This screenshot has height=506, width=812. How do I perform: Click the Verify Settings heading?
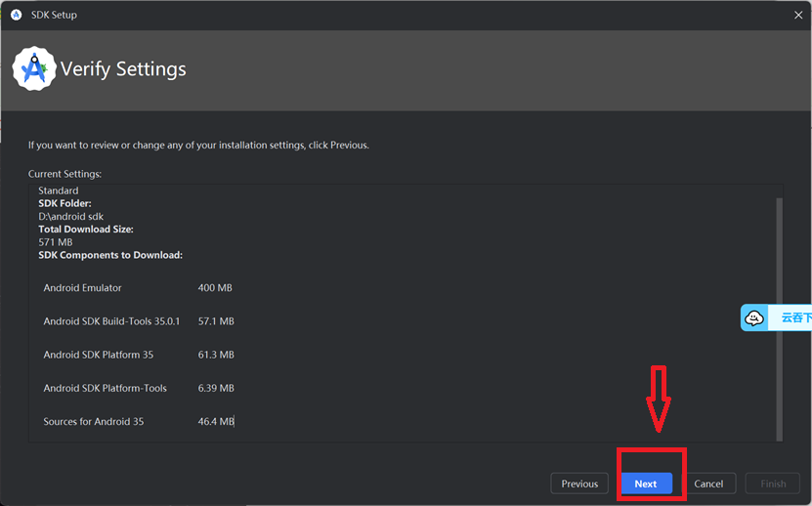(123, 69)
